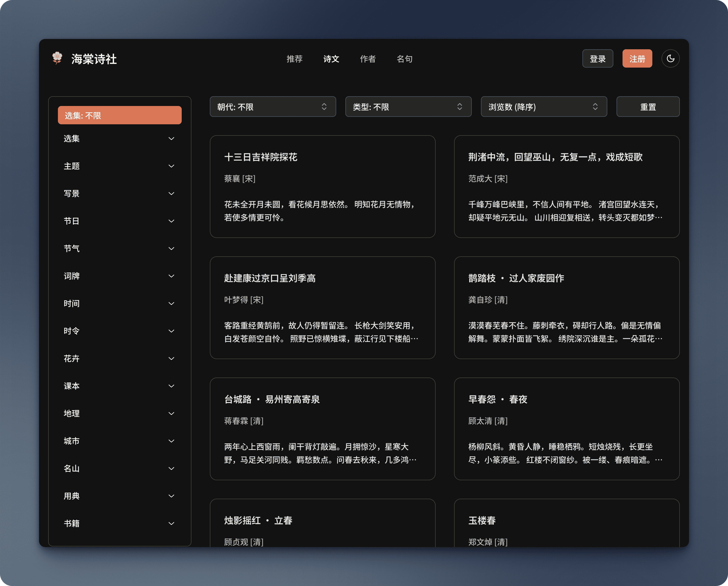728x586 pixels.
Task: Expand the 书籍 sidebar chevron
Action: coord(171,524)
